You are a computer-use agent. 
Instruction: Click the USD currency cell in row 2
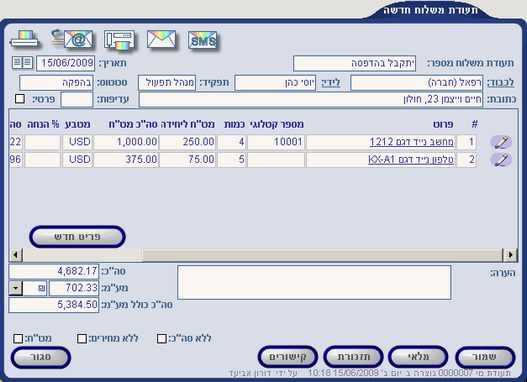pyautogui.click(x=77, y=160)
